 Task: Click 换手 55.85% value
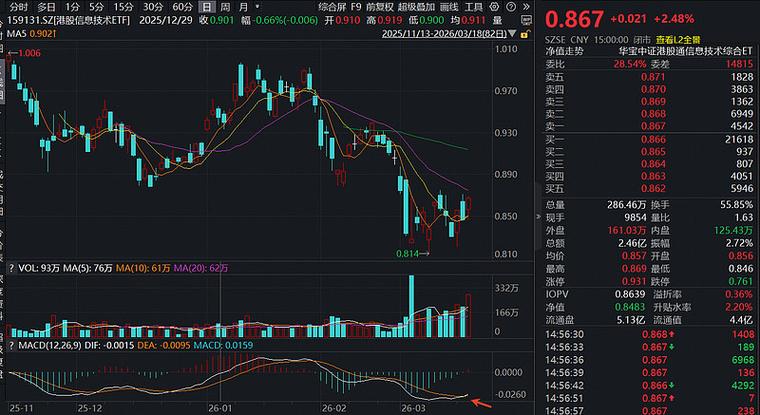coord(736,205)
